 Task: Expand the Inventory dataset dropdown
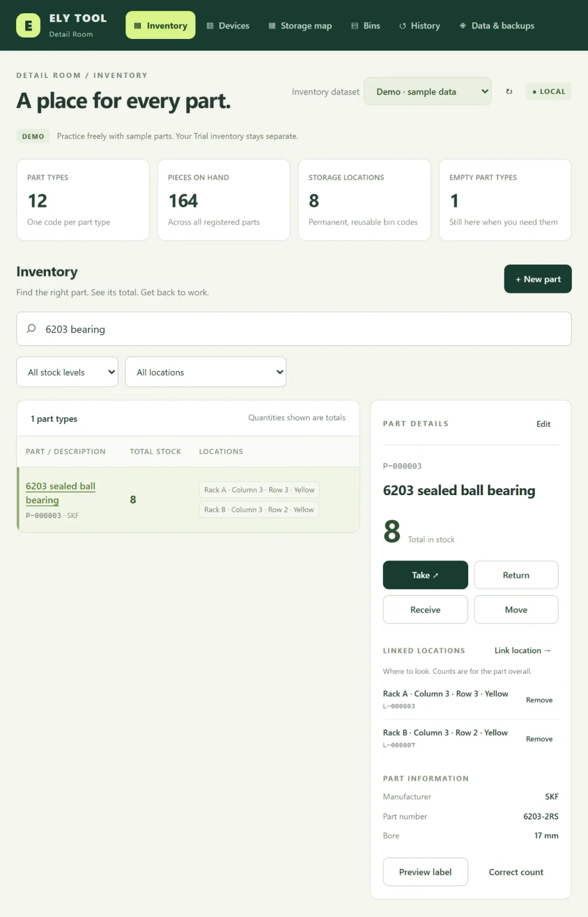(428, 91)
